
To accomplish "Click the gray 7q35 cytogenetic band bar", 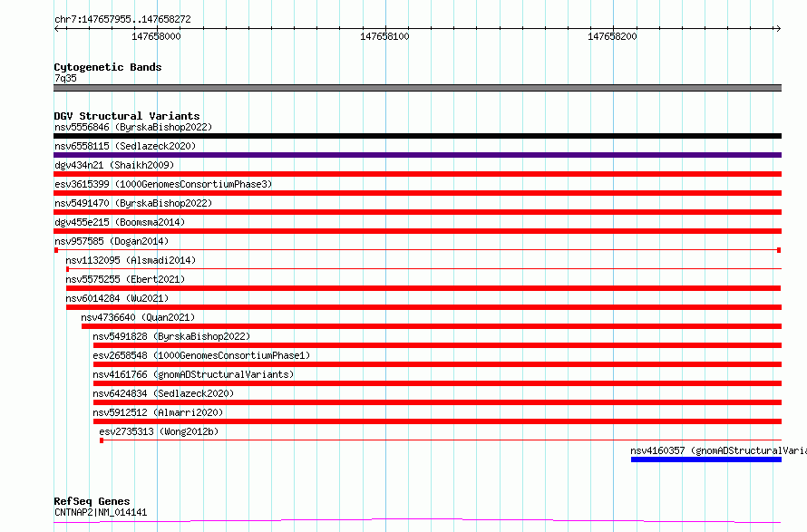I will click(417, 88).
